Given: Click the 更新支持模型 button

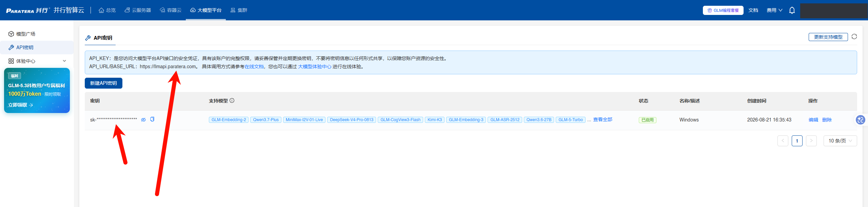Looking at the screenshot, I should [828, 37].
